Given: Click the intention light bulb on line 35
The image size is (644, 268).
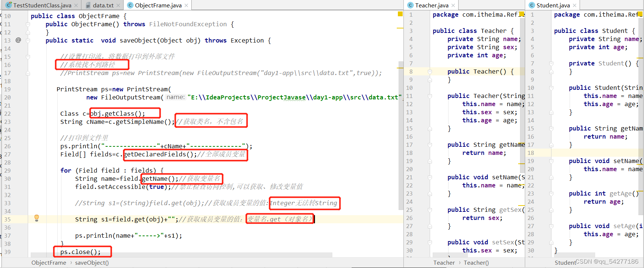Looking at the screenshot, I should [x=37, y=218].
